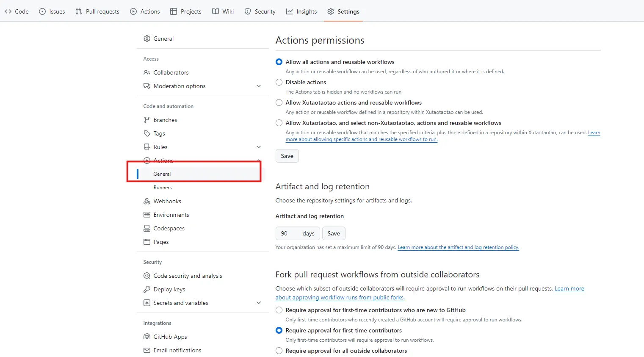Select Allow Xutaotaotao actions and reusable workflows
Screen dimensions: 644x357
(x=279, y=102)
